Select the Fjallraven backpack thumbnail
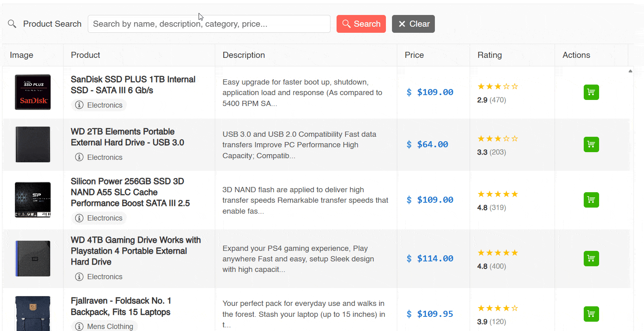 [33, 314]
